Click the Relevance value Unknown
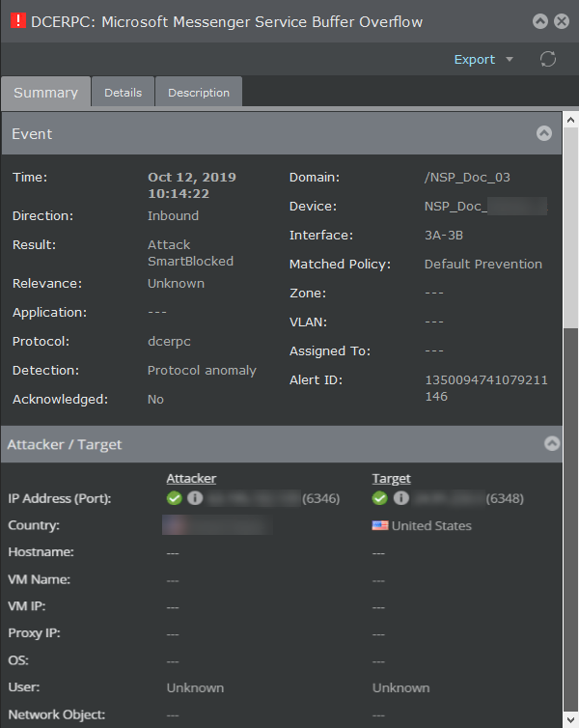The image size is (579, 728). 176,284
